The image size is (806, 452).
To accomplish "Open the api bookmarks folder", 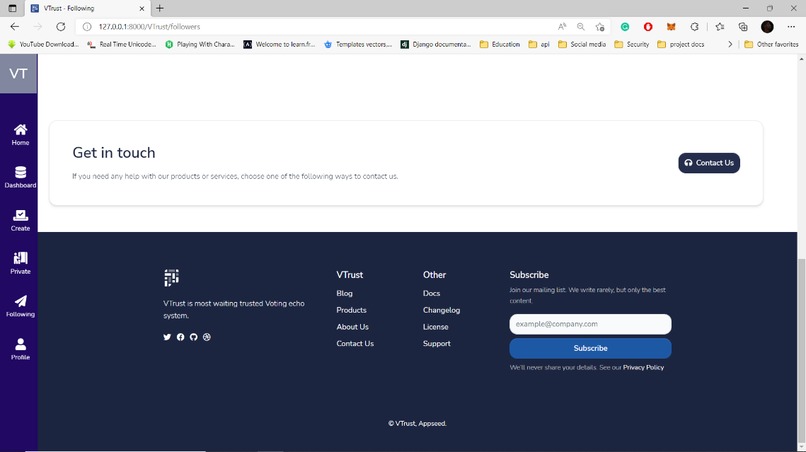I will pos(539,44).
